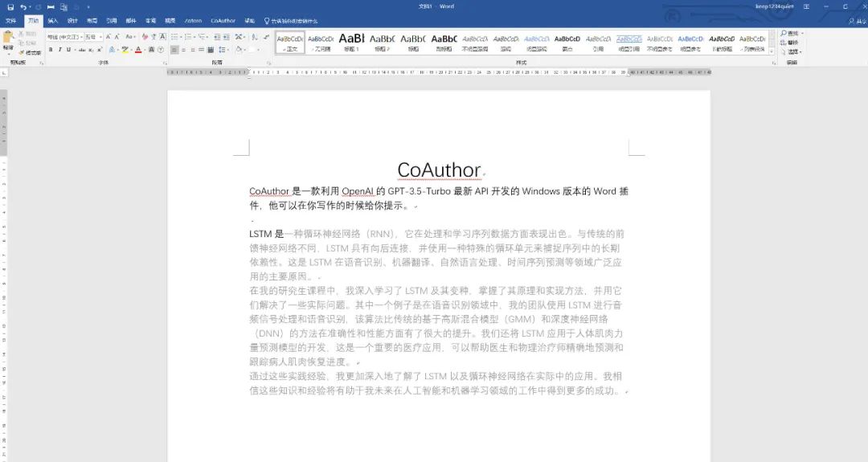Open the line spacing icon
This screenshot has height=462, width=868.
[222, 50]
